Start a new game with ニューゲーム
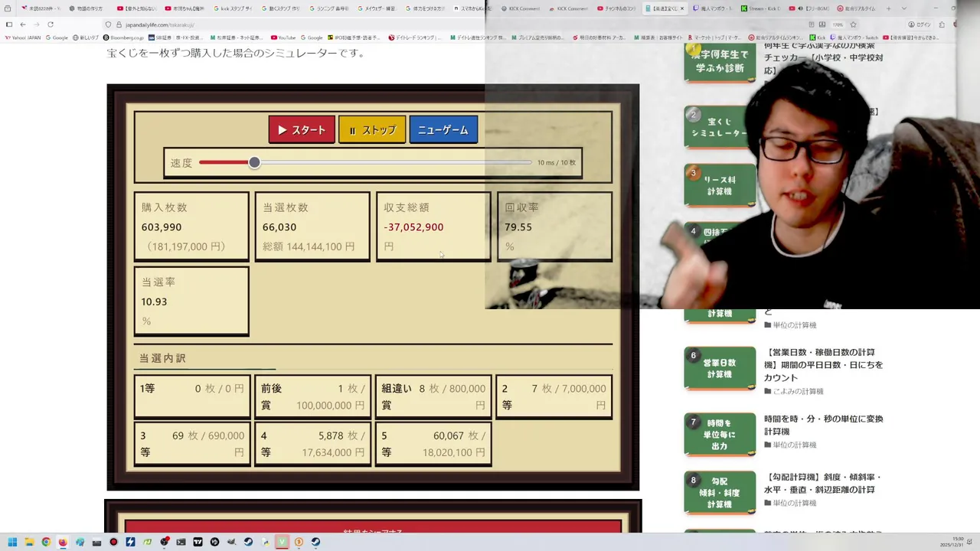The height and width of the screenshot is (551, 980). click(443, 129)
